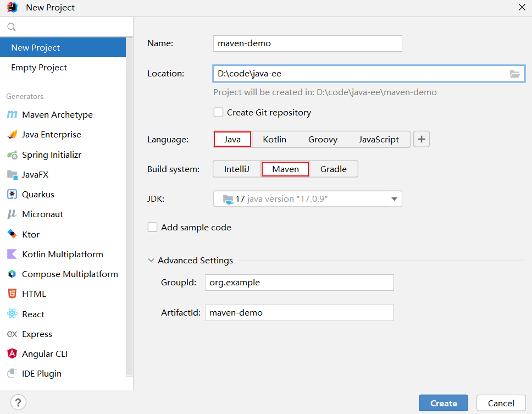Click the search magnifier icon
Screen dimensions: 532x414
click(12, 27)
